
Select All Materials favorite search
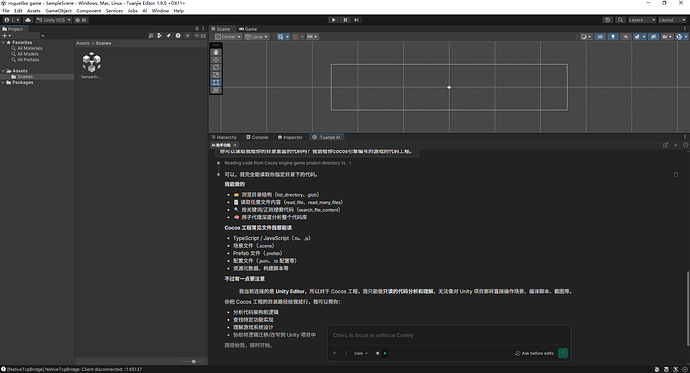click(x=27, y=48)
